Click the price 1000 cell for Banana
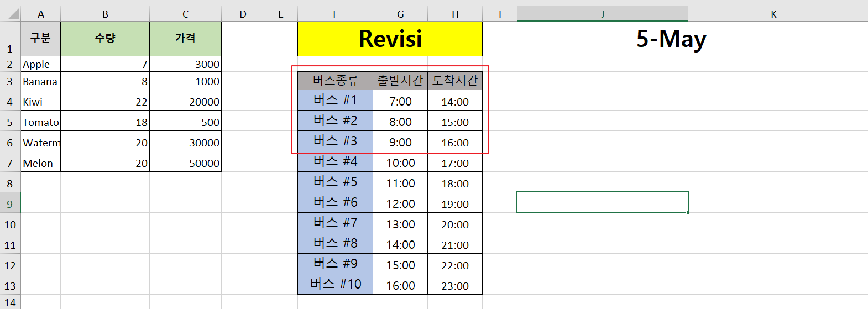Image resolution: width=868 pixels, height=309 pixels. coord(185,81)
